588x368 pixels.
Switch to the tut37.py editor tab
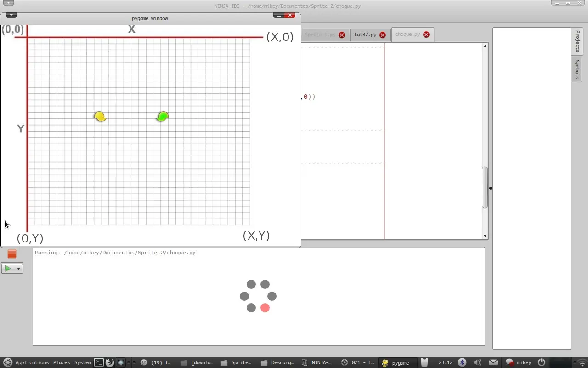click(366, 34)
